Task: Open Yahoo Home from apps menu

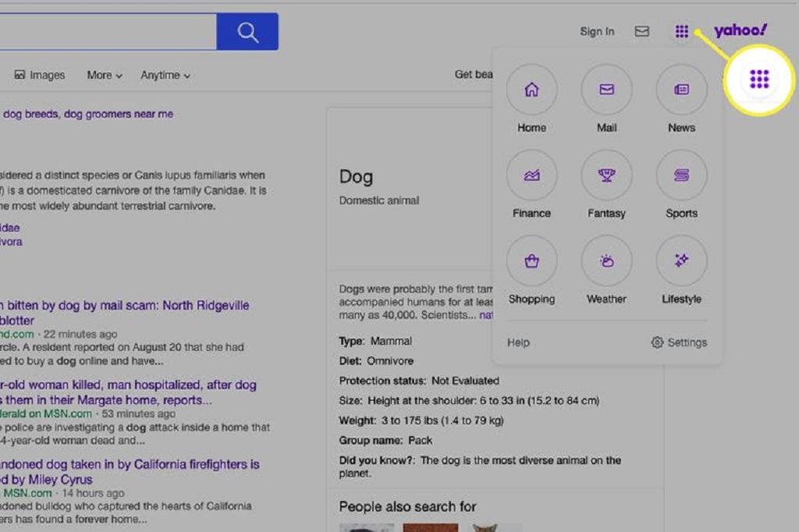Action: (x=531, y=90)
